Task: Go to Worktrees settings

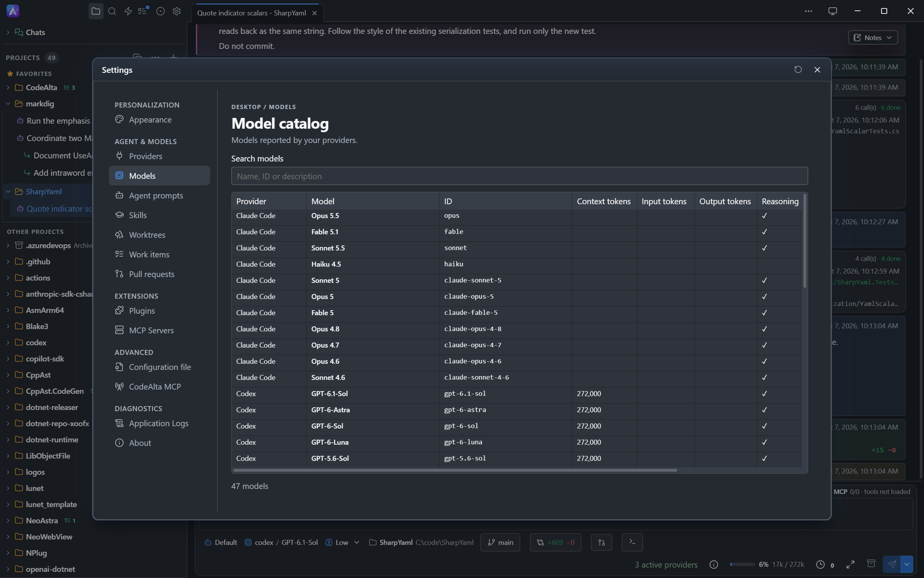Action: [x=159, y=235]
